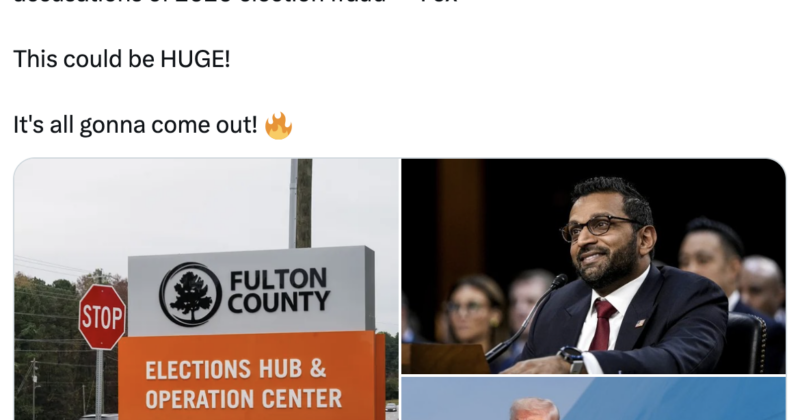Viewport: 800px width, 420px height.
Task: Click the utility pole above the sign
Action: pos(301,203)
